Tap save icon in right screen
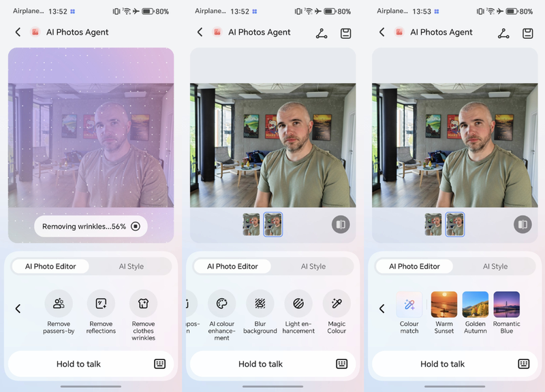This screenshot has height=392, width=545. [x=527, y=33]
